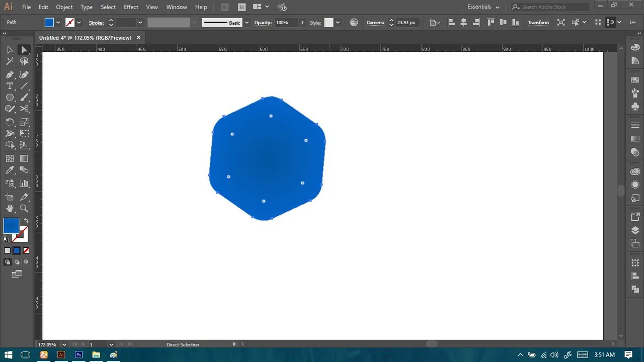
Task: Select the Mesh tool
Action: pyautogui.click(x=10, y=158)
